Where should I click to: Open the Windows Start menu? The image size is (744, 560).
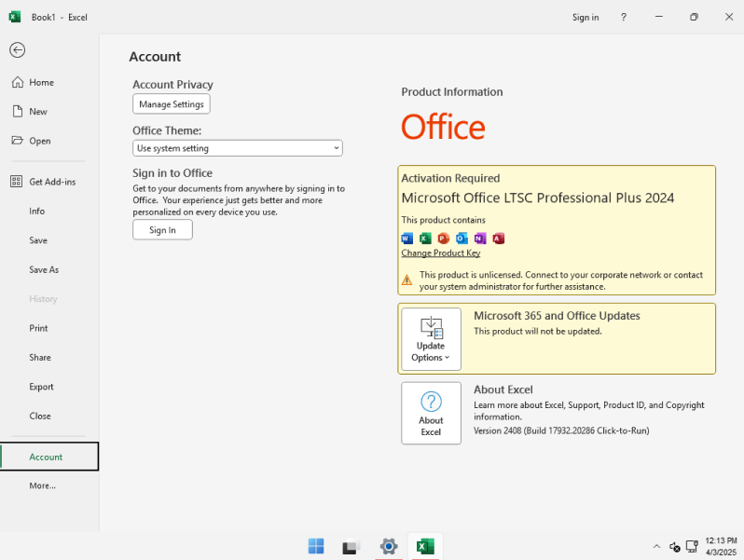pos(316,546)
